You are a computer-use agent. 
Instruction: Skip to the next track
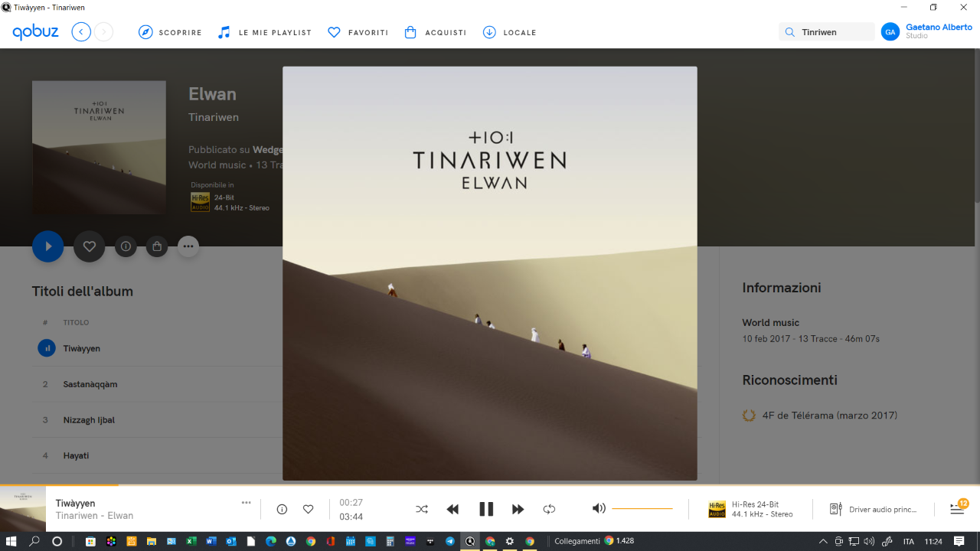tap(518, 509)
